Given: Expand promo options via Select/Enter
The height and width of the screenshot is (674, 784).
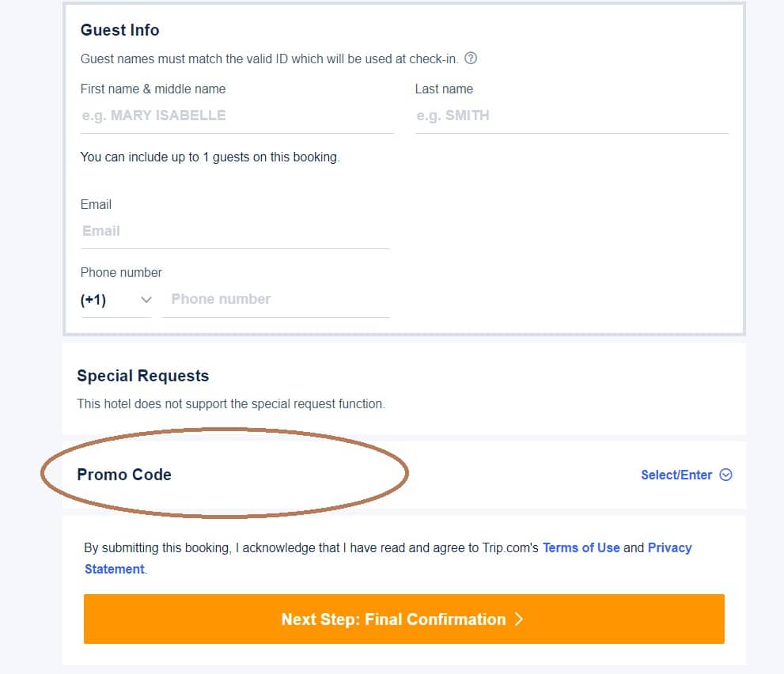Looking at the screenshot, I should point(676,475).
